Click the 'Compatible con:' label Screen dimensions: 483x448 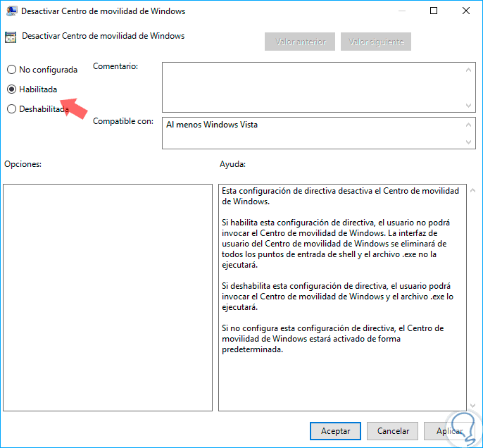click(x=123, y=121)
